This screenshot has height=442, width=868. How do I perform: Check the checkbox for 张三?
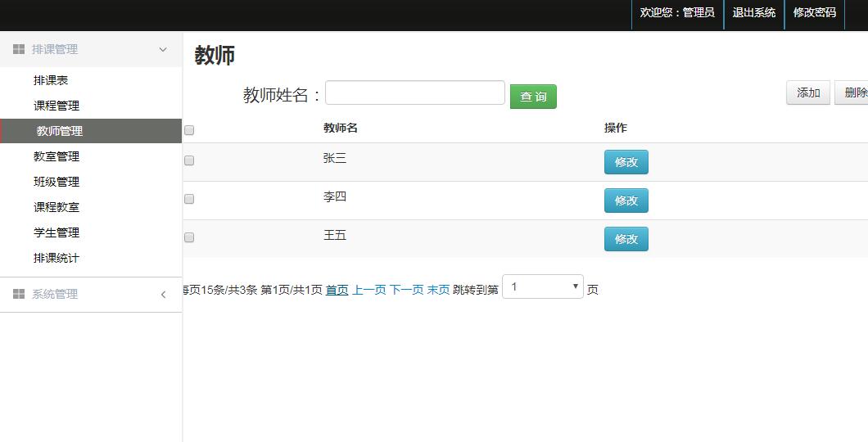189,160
